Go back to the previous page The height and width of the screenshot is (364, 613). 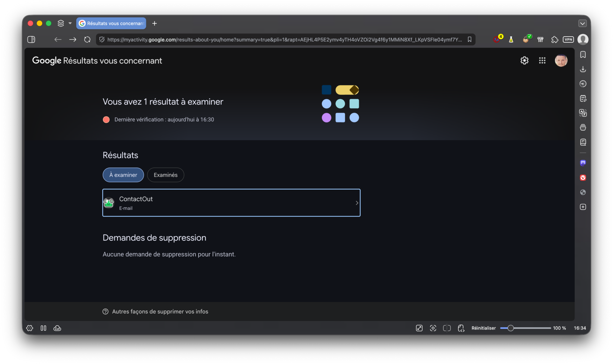pyautogui.click(x=58, y=40)
